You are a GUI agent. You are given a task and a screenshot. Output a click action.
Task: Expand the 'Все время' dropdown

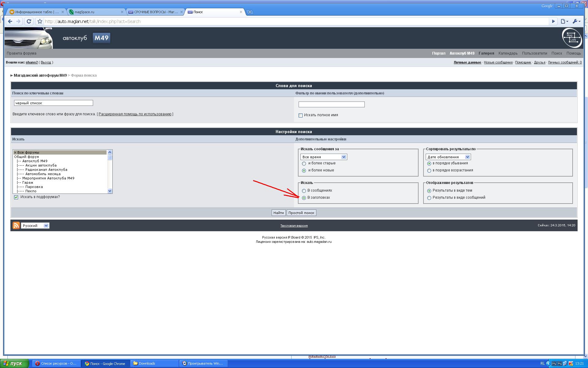pos(324,157)
